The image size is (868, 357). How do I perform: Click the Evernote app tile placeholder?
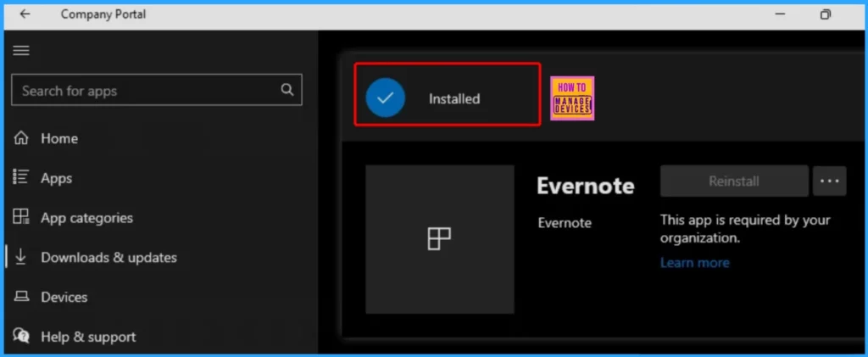click(x=440, y=239)
